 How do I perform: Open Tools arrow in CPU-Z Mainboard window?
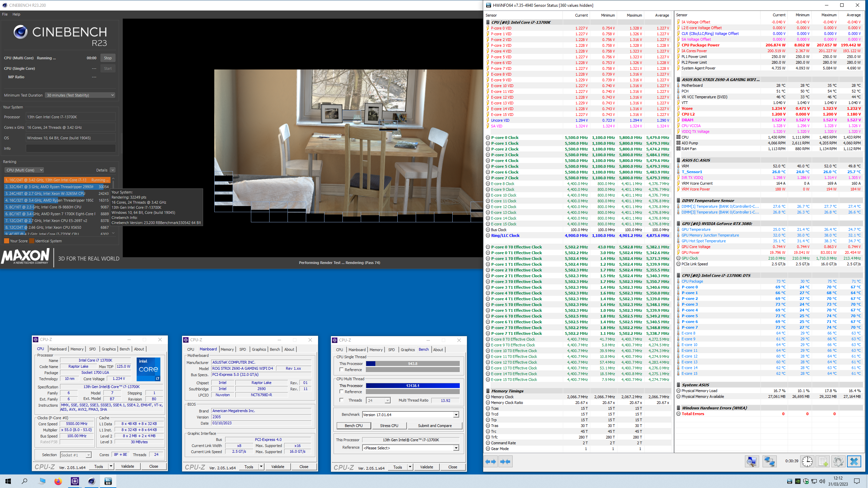pyautogui.click(x=261, y=467)
